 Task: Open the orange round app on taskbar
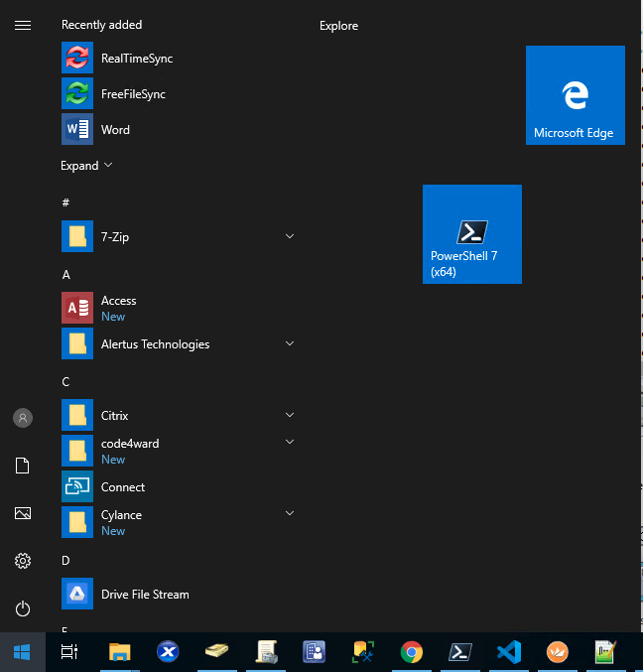pyautogui.click(x=558, y=652)
